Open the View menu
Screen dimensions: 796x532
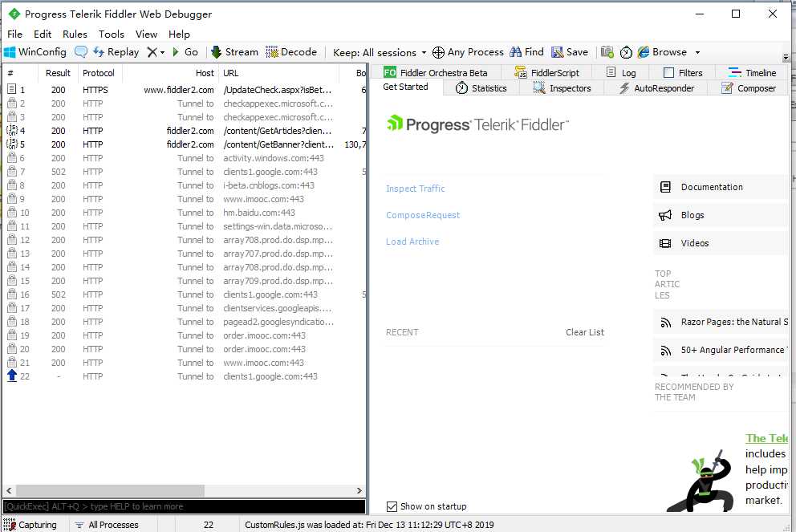pos(146,34)
